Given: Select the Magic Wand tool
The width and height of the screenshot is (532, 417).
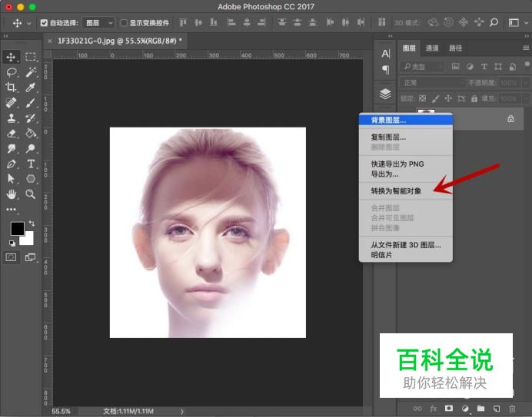Looking at the screenshot, I should click(31, 71).
